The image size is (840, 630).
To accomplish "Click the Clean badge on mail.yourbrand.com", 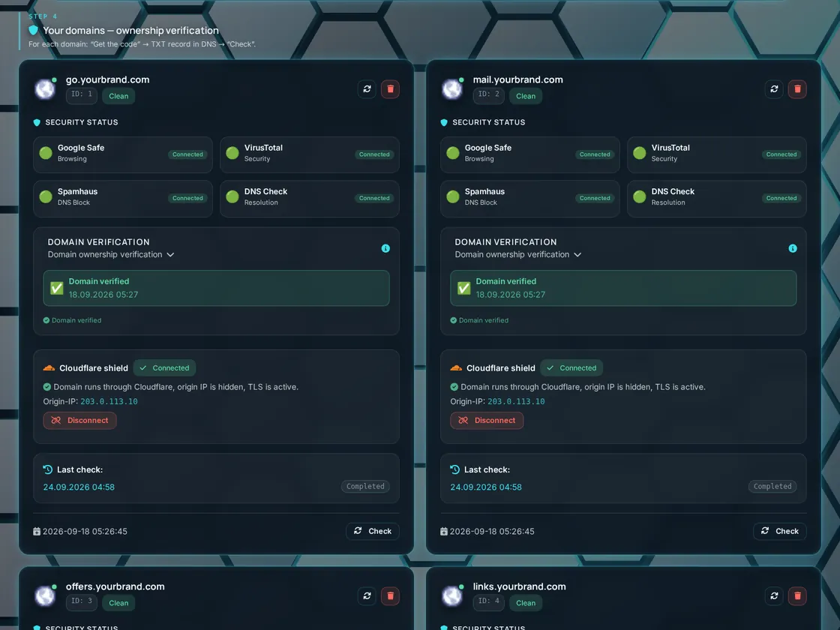I will 526,96.
